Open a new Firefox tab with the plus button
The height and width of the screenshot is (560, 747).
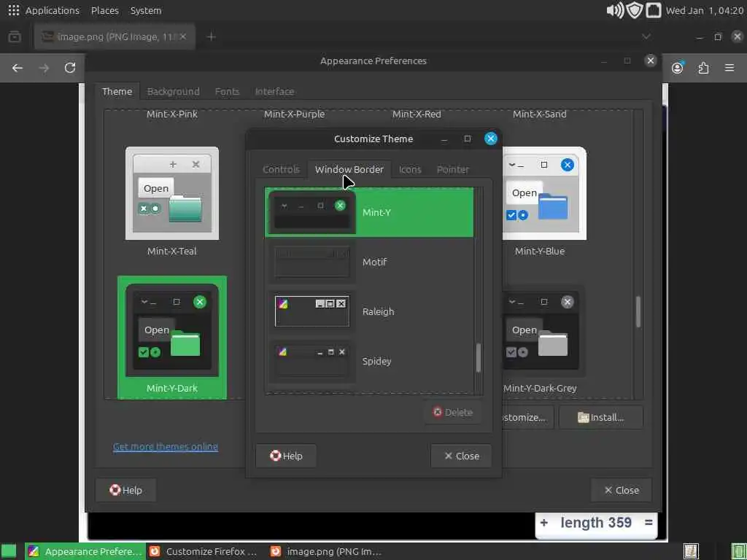coord(211,36)
